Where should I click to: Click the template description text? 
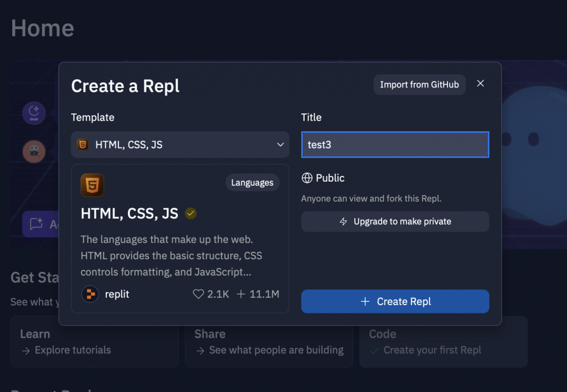[x=172, y=256]
